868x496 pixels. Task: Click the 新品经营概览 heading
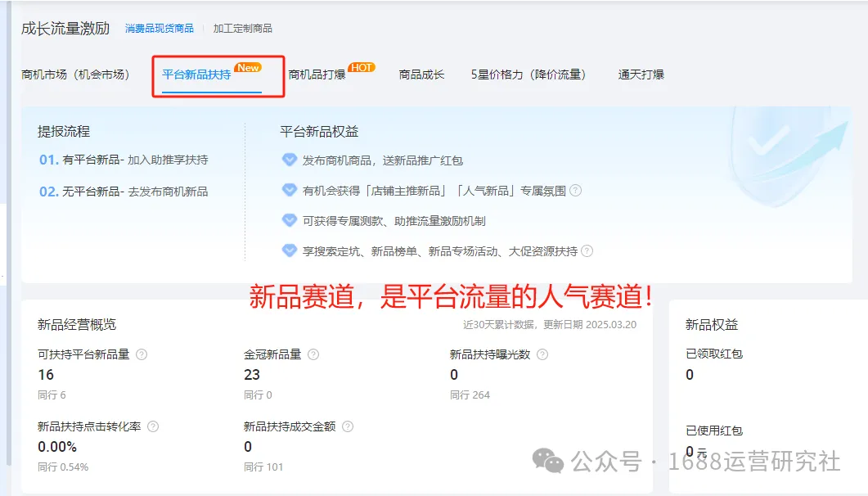coord(77,324)
